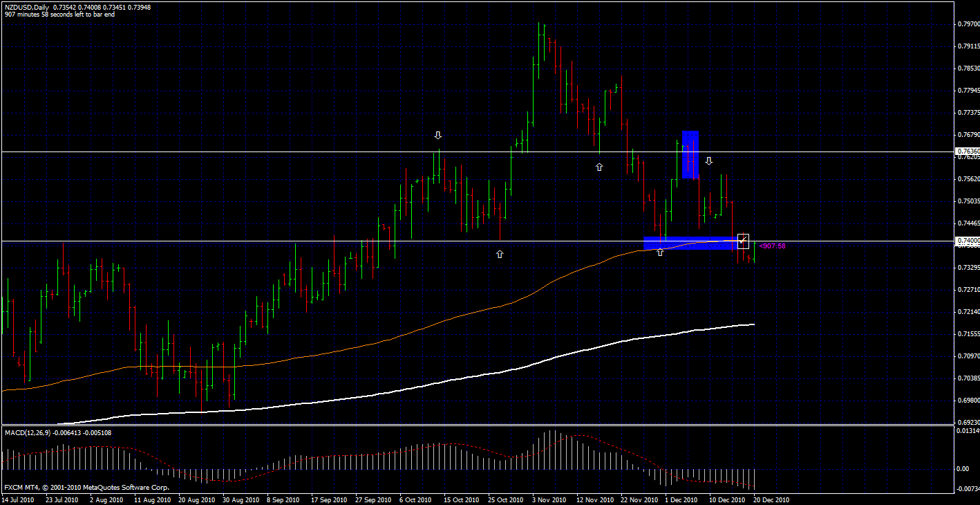Viewport: 980px width, 505px height.
Task: Click 0.79700 on the price scale
Action: click(968, 24)
